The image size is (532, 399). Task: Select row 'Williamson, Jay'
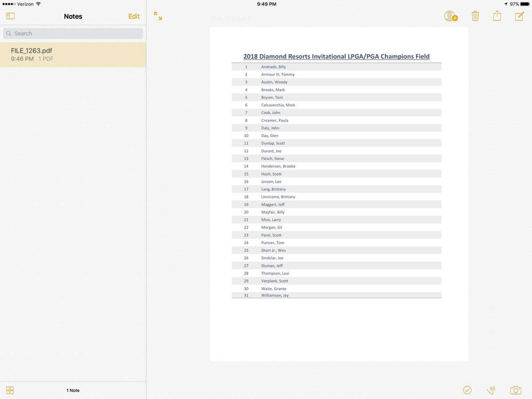(336, 295)
